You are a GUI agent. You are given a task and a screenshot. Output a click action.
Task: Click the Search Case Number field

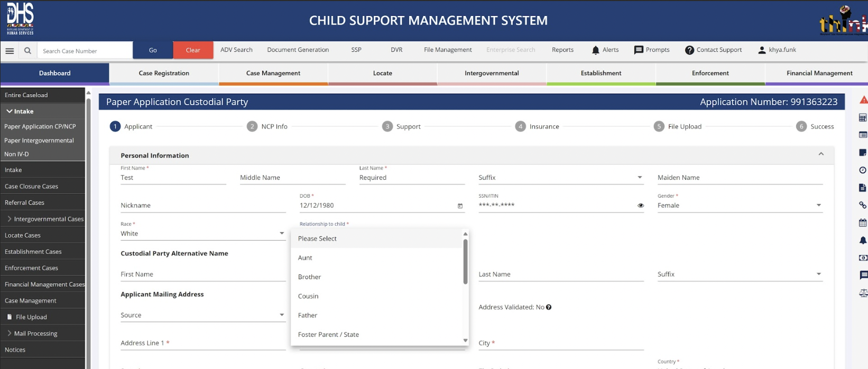click(85, 51)
